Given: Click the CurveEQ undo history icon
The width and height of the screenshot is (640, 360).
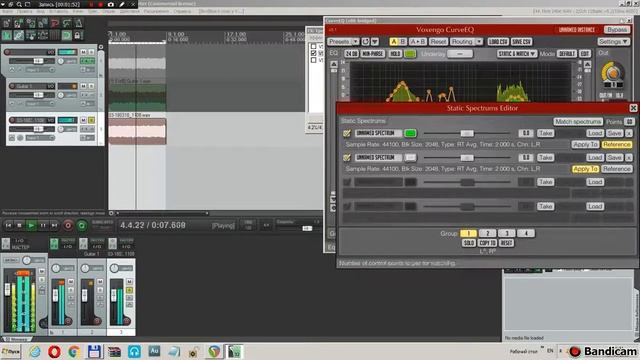Looking at the screenshot, I should pos(365,42).
